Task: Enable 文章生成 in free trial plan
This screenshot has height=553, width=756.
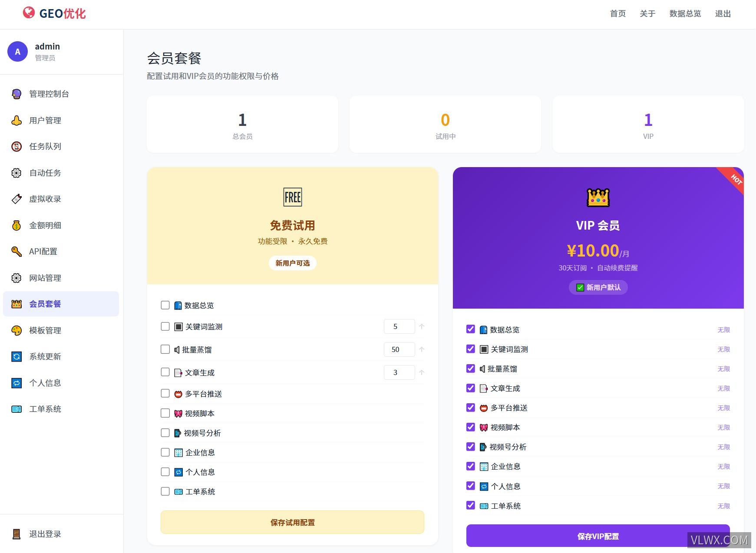Action: click(x=165, y=372)
